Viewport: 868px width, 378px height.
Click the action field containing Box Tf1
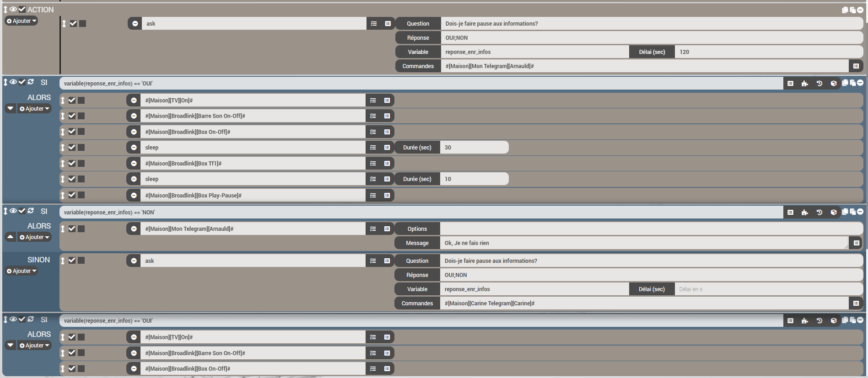[x=253, y=163]
